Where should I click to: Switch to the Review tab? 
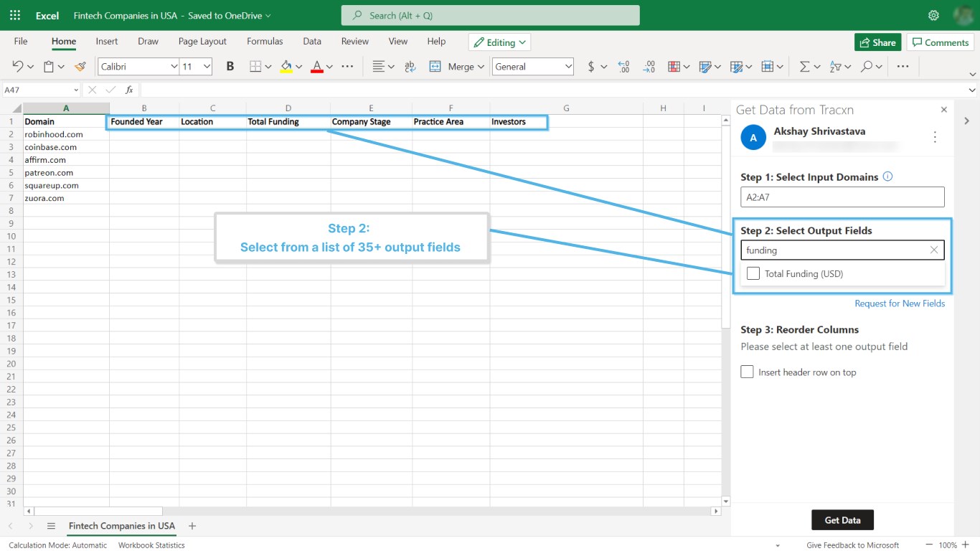click(355, 42)
